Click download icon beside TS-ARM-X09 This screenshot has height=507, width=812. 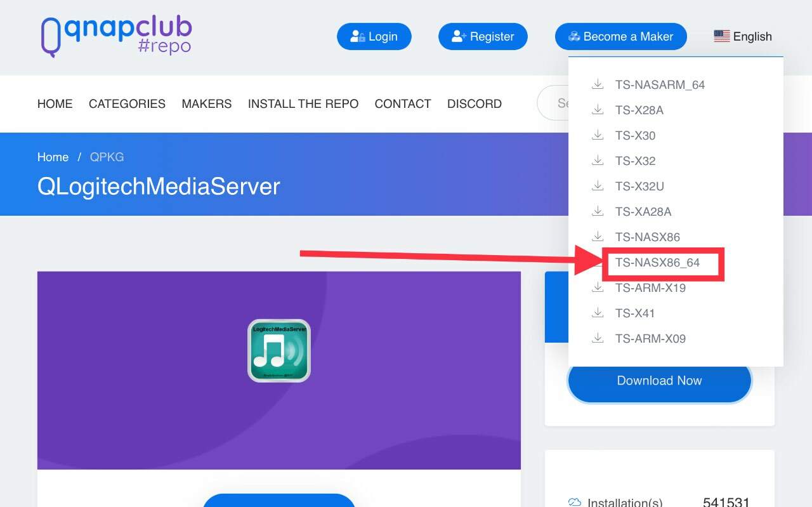click(x=598, y=338)
